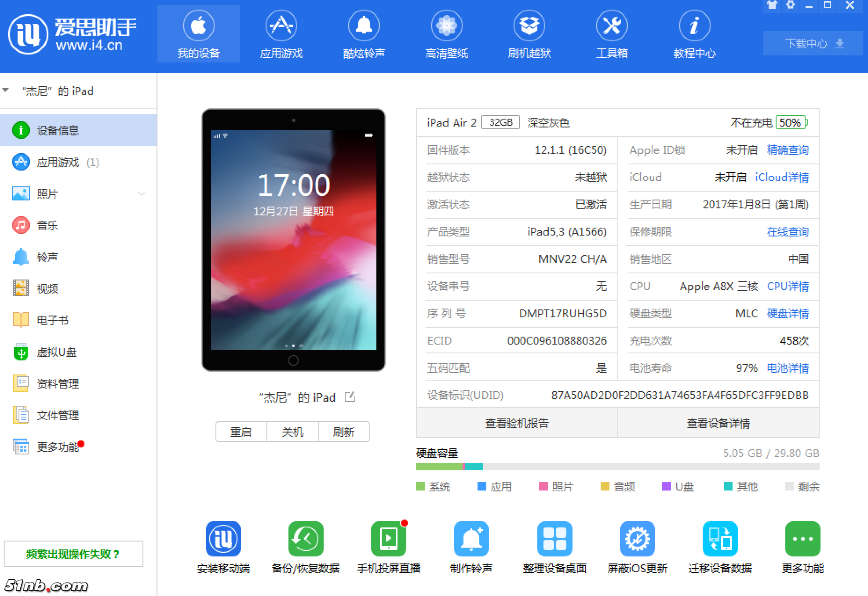Expand the 照片 sidebar item

[x=141, y=193]
